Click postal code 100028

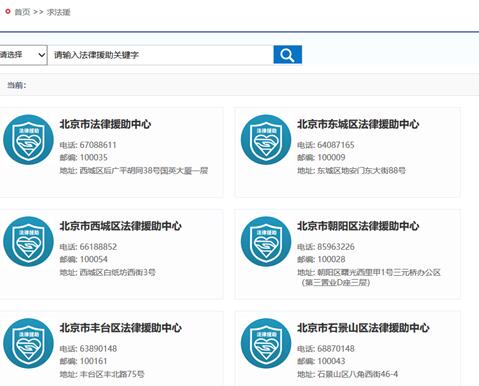click(331, 259)
